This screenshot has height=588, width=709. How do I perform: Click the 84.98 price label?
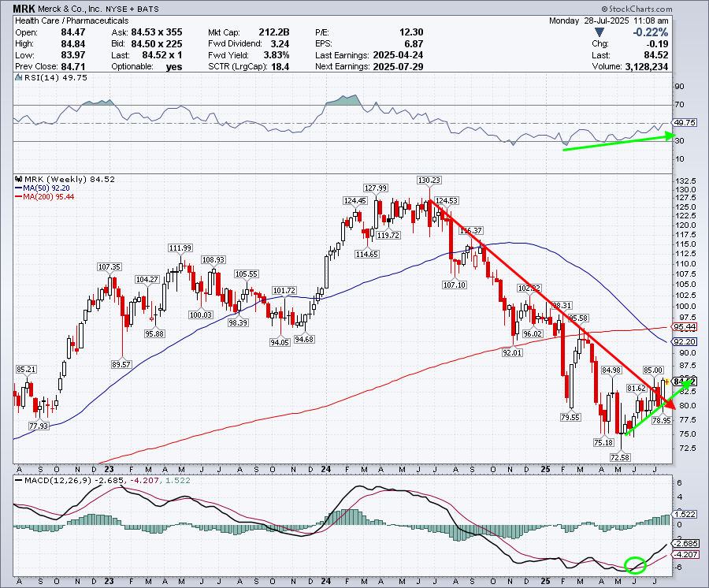[x=611, y=370]
